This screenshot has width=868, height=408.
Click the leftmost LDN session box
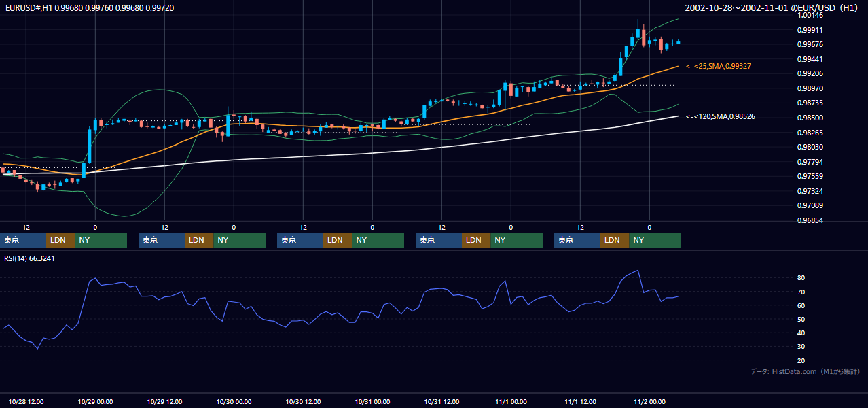[x=60, y=240]
